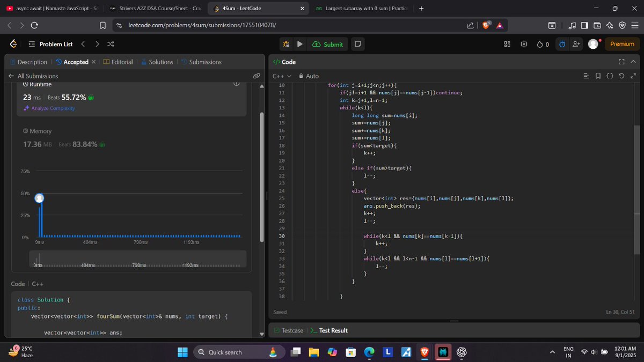Reset code with undo arrow icon
644x362 pixels.
point(621,76)
